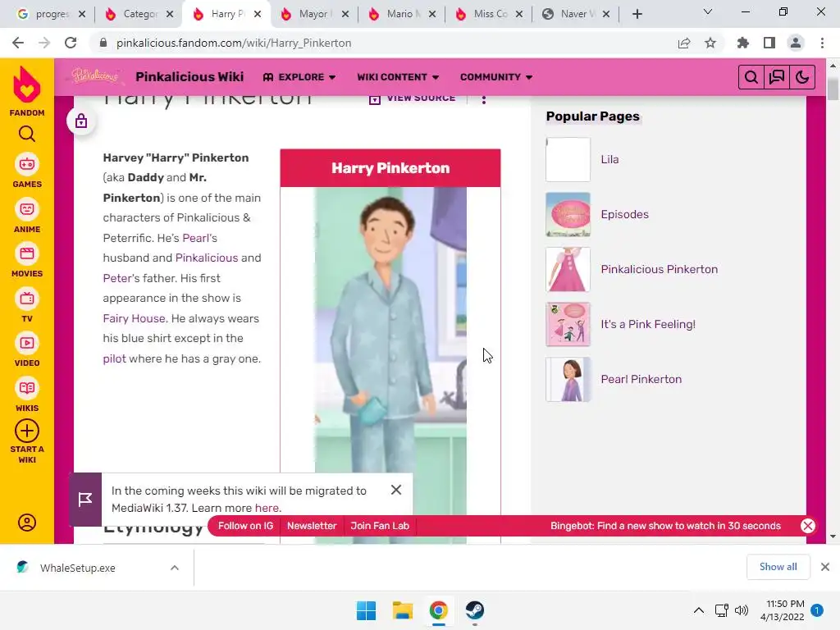Open the wiki Discuss chat icon
This screenshot has width=840, height=630.
tap(777, 77)
